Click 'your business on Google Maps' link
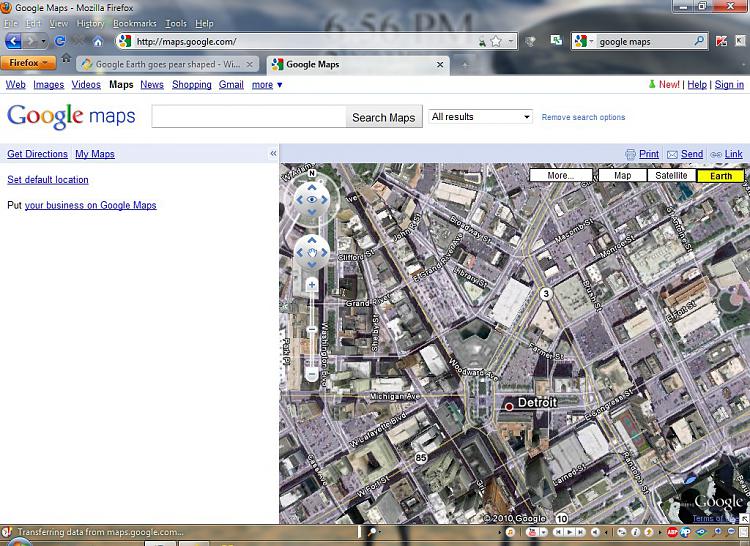 click(x=90, y=205)
